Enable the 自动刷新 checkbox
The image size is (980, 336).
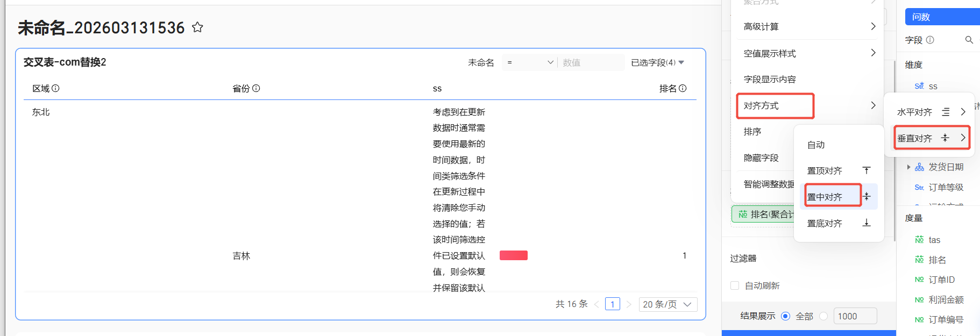pos(735,285)
